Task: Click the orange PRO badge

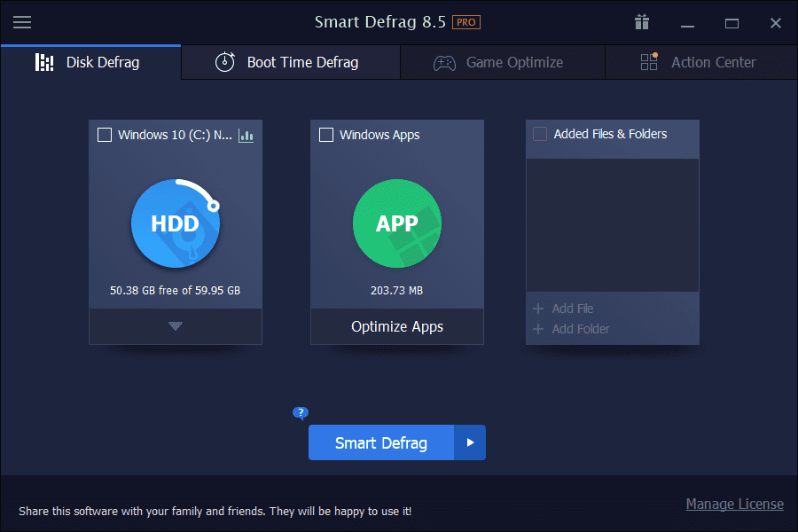Action: pyautogui.click(x=466, y=22)
